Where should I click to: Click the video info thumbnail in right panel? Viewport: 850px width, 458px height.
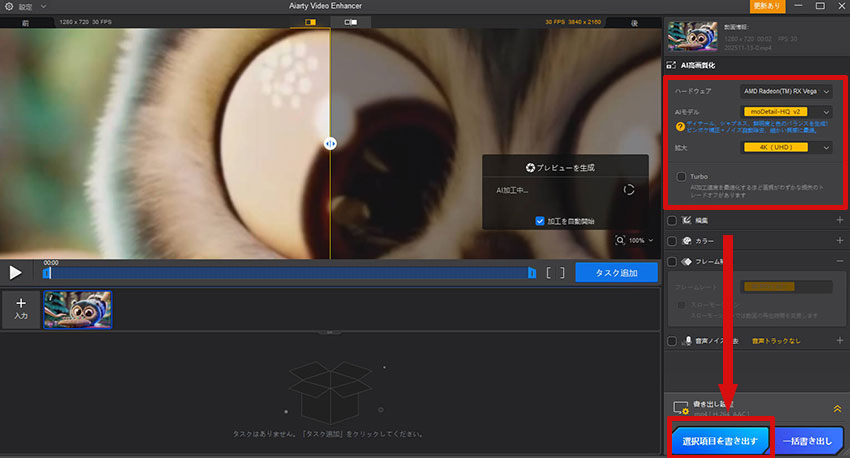(692, 36)
